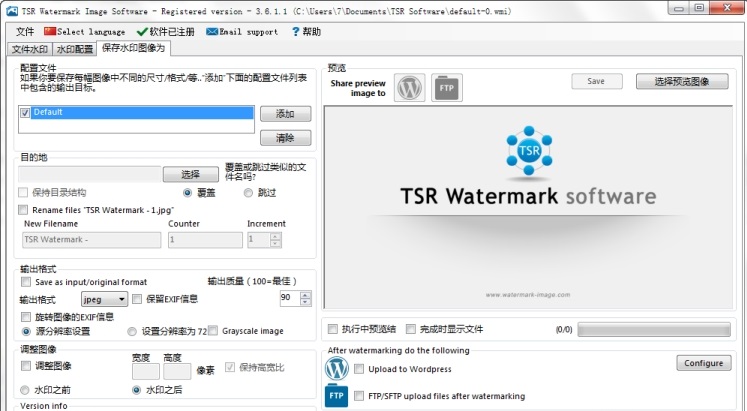Enable Save as input/original format

pos(26,282)
